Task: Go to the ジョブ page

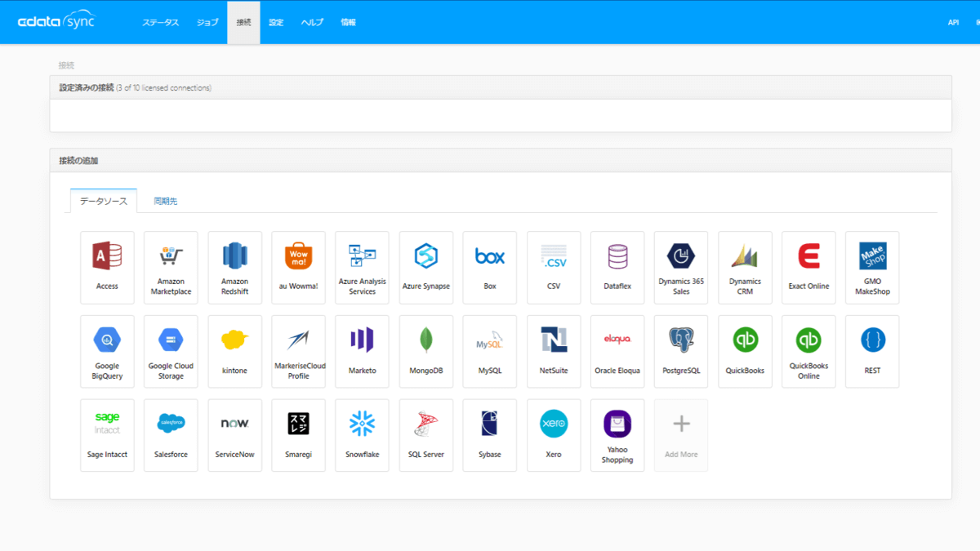Action: tap(207, 22)
